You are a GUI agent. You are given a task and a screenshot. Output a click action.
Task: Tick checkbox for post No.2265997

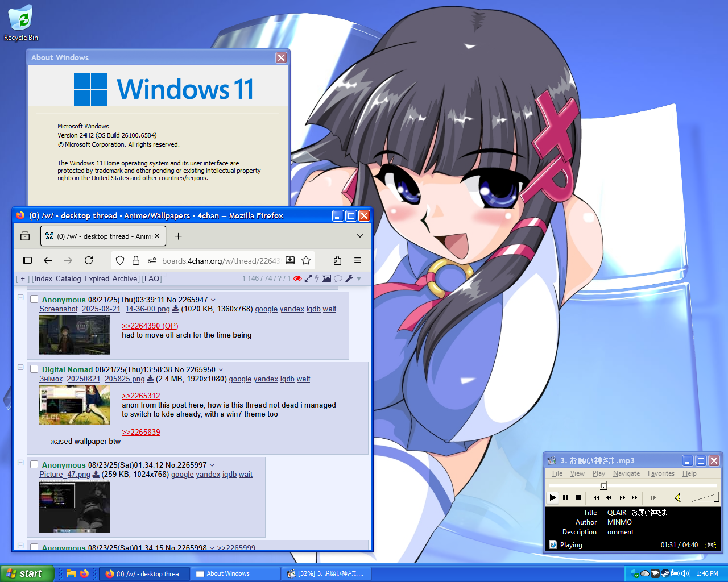(x=34, y=464)
